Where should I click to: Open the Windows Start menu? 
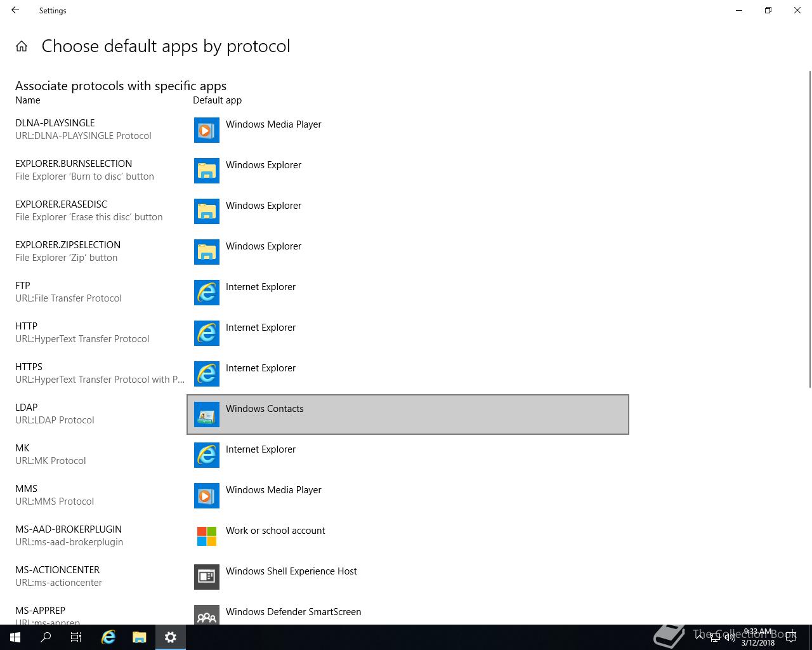(x=15, y=637)
